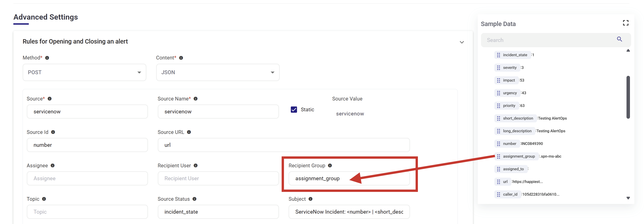Open the Content JSON dropdown
This screenshot has width=644, height=224.
(218, 72)
